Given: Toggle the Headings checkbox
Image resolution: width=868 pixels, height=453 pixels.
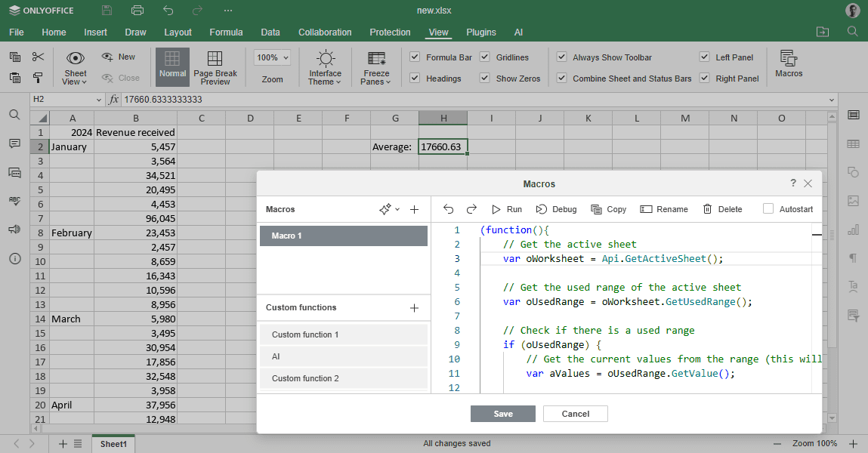Looking at the screenshot, I should [x=414, y=78].
